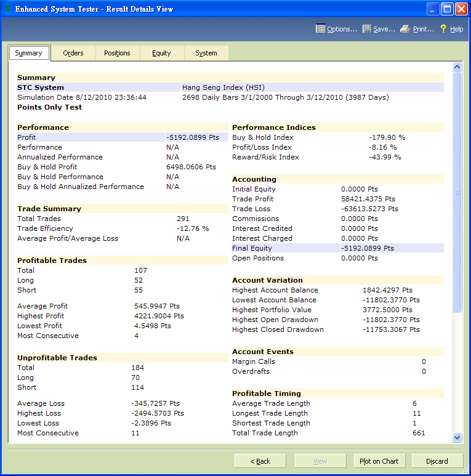Click Longest Trade Length value 11

[417, 413]
